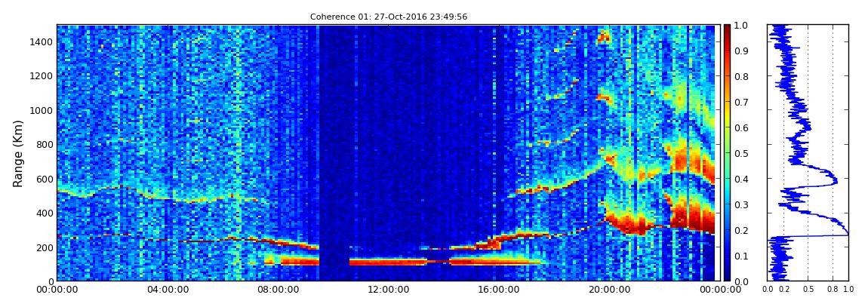This screenshot has height=307, width=868.
Task: Click the blue coherence profile line plot
Action: click(x=808, y=152)
